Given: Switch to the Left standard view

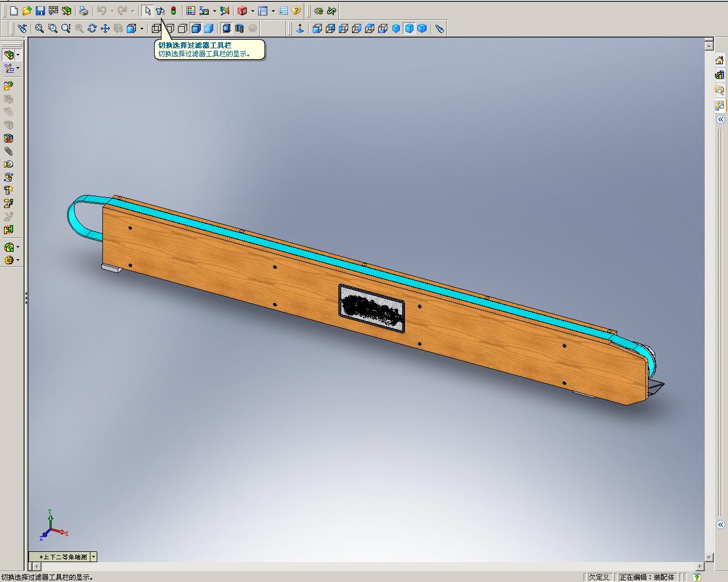Looking at the screenshot, I should (x=344, y=28).
